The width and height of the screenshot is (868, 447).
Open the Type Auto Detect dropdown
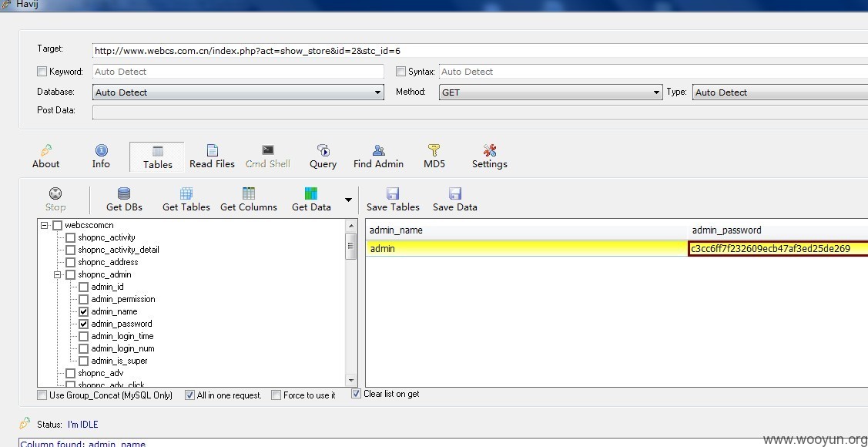pos(780,92)
